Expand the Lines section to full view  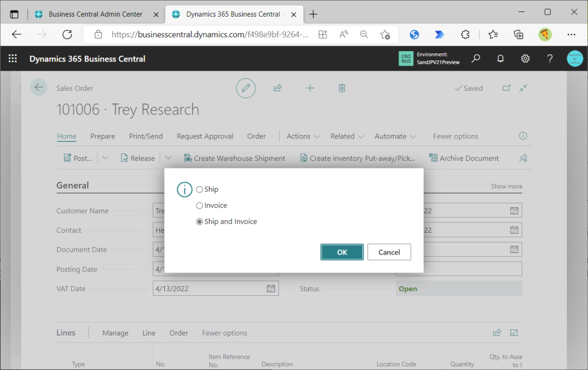(x=514, y=333)
